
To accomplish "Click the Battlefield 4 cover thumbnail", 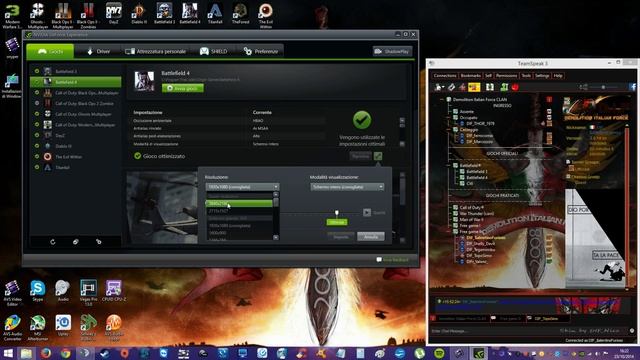I will [144, 81].
